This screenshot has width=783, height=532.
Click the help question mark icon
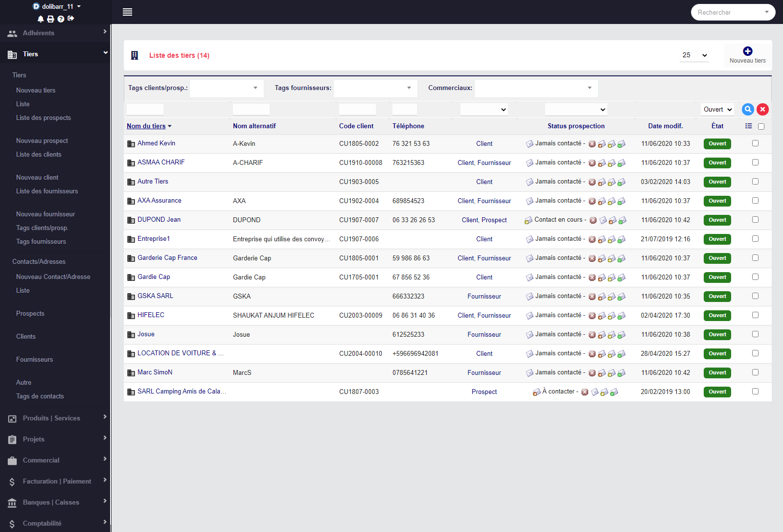coord(61,19)
